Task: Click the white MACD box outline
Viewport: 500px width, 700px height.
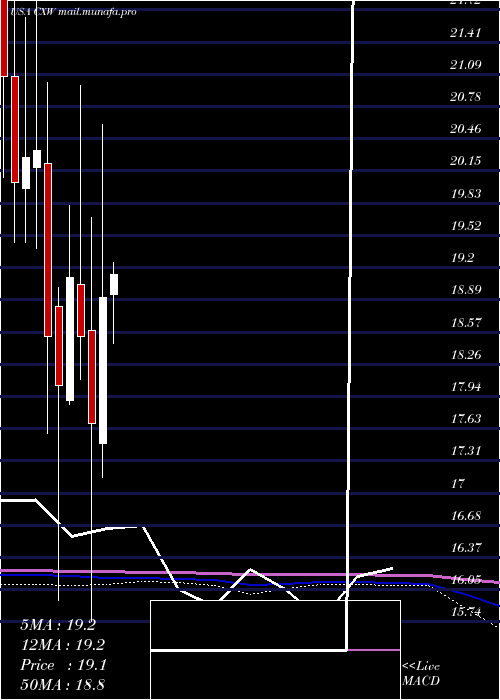Action: coord(275,650)
